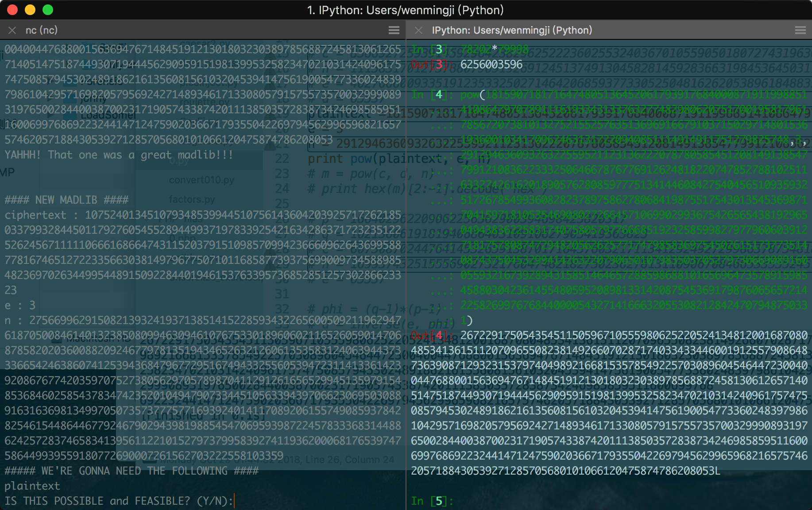Screen dimensions: 812x510
Task: Click the 'n :' line in nc pane
Action: (x=203, y=321)
